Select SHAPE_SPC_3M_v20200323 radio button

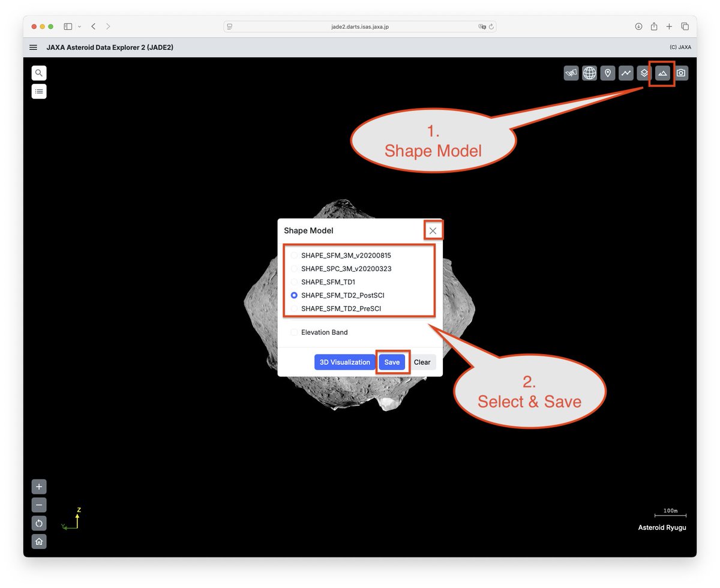click(294, 269)
